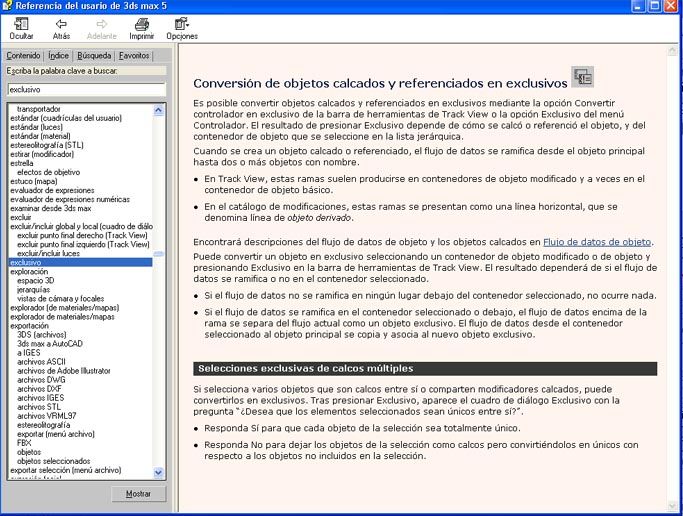Select exportar (menú archivo) entry

pyautogui.click(x=56, y=434)
